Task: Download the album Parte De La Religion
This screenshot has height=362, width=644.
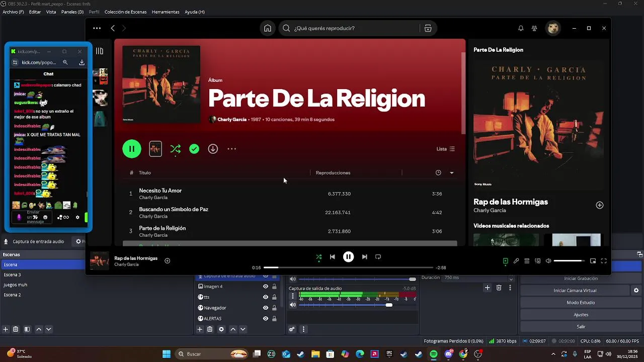Action: pos(213,149)
